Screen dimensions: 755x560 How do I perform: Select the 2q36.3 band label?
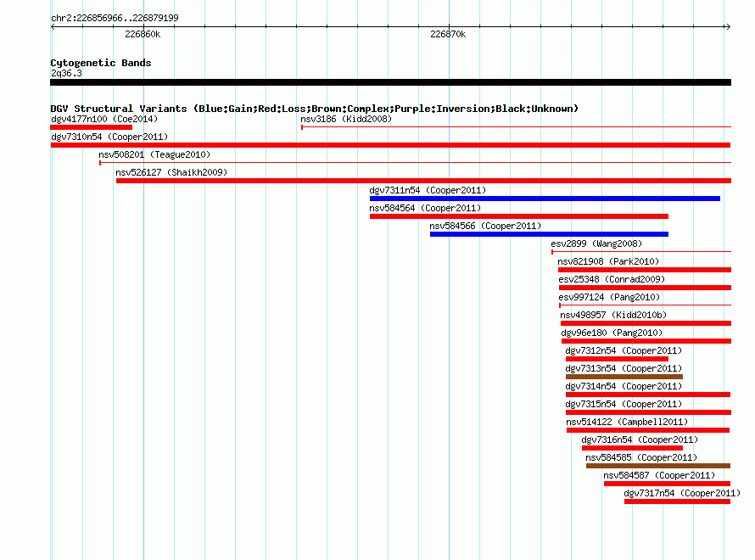pos(66,73)
